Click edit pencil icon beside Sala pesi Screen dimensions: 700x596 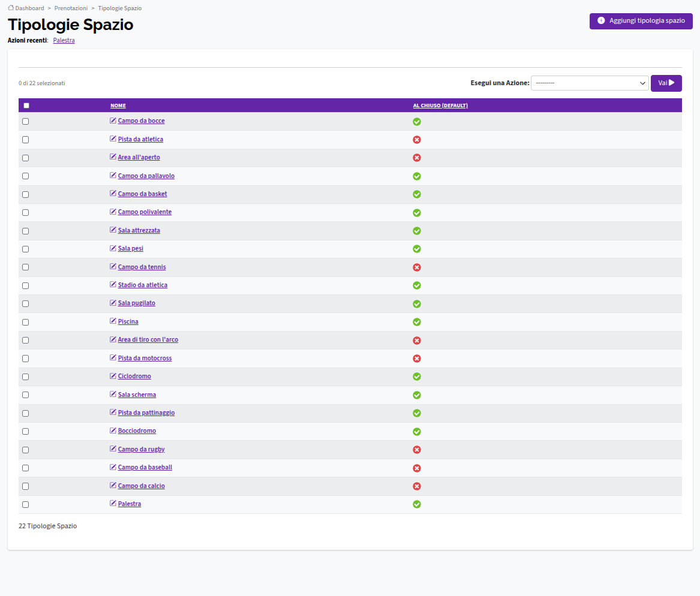(x=113, y=248)
